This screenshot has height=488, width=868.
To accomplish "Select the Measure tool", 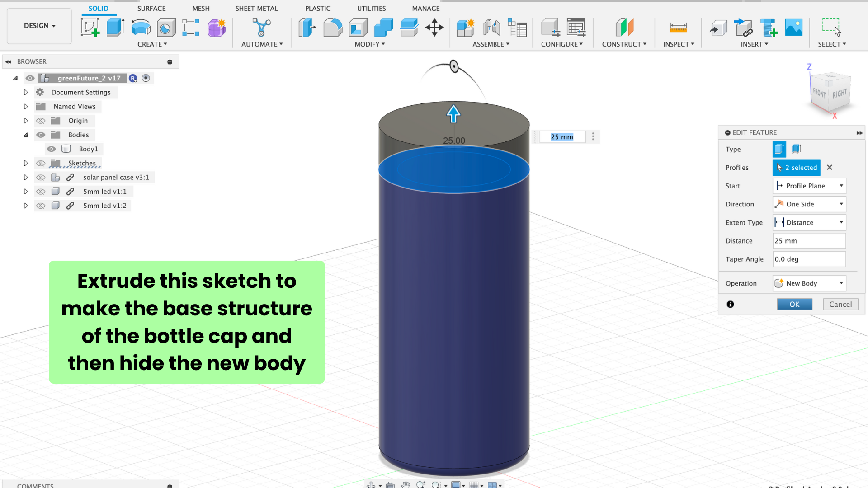I will [x=678, y=28].
